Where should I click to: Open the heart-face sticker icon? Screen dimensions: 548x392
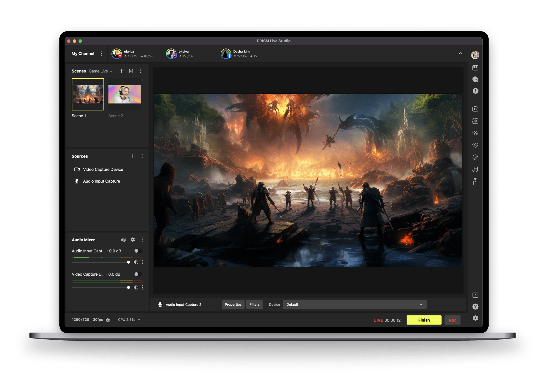[x=475, y=145]
